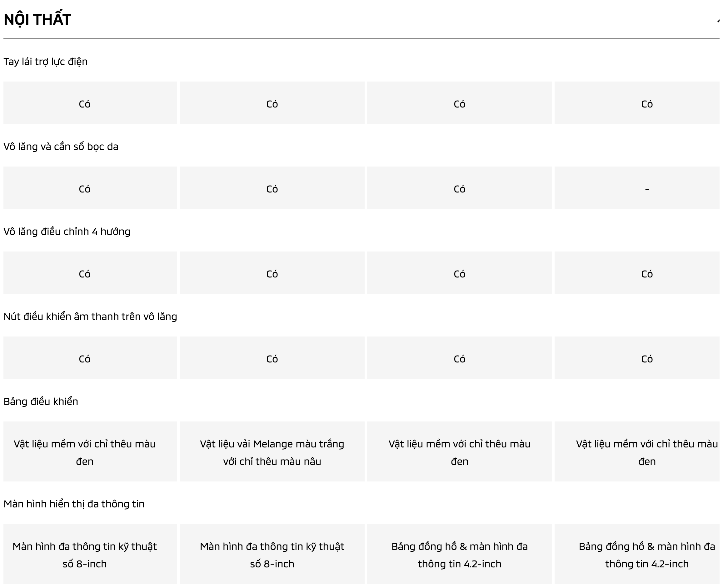Select first-column soft material cell under Bảng điều khiển
The image size is (723, 588).
pyautogui.click(x=85, y=452)
